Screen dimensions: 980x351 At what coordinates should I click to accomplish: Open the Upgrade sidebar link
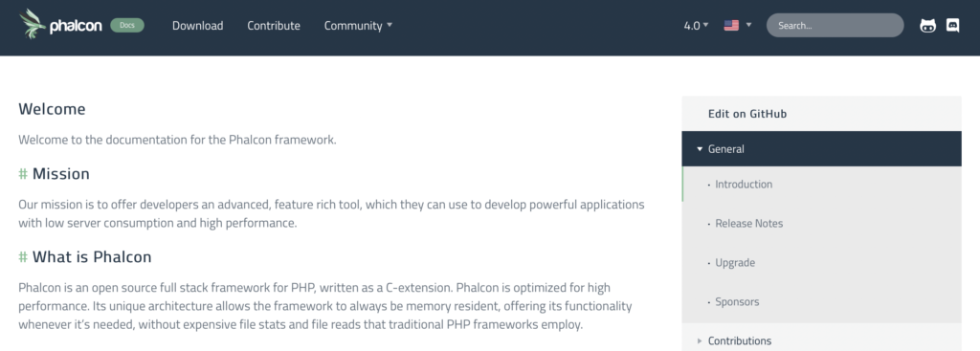coord(735,262)
